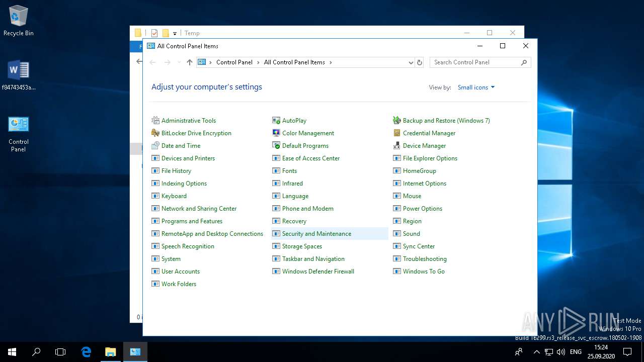The height and width of the screenshot is (362, 644).
Task: Open the Action Center notifications icon
Action: pyautogui.click(x=627, y=352)
